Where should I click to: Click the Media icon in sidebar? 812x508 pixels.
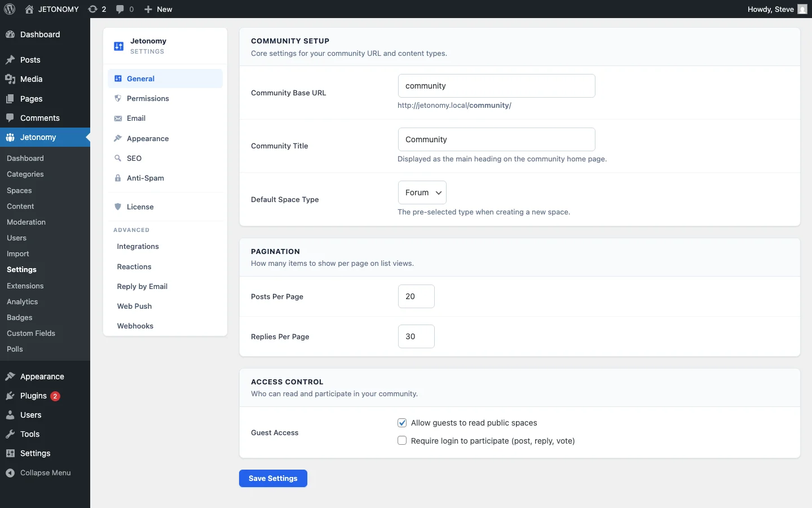pos(10,79)
